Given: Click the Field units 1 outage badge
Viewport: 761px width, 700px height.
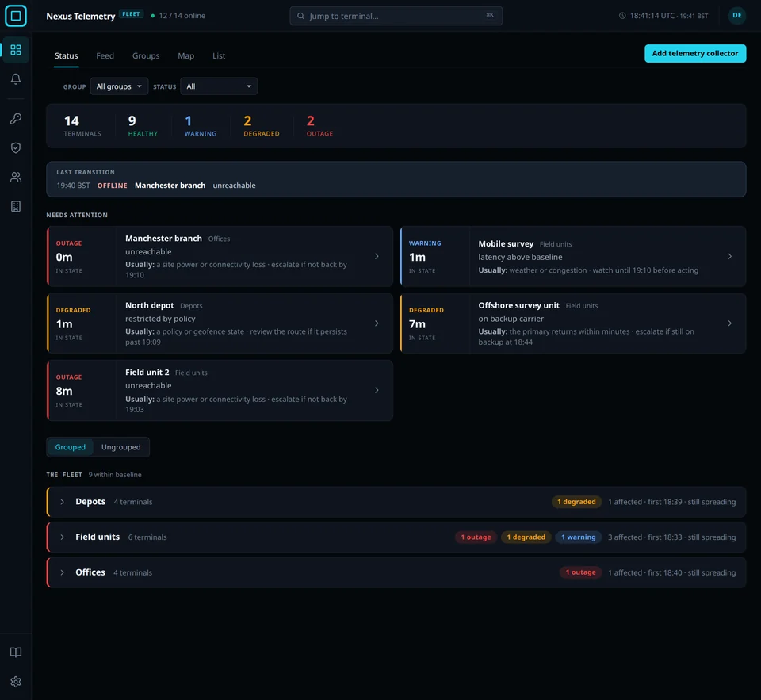Looking at the screenshot, I should [x=476, y=537].
